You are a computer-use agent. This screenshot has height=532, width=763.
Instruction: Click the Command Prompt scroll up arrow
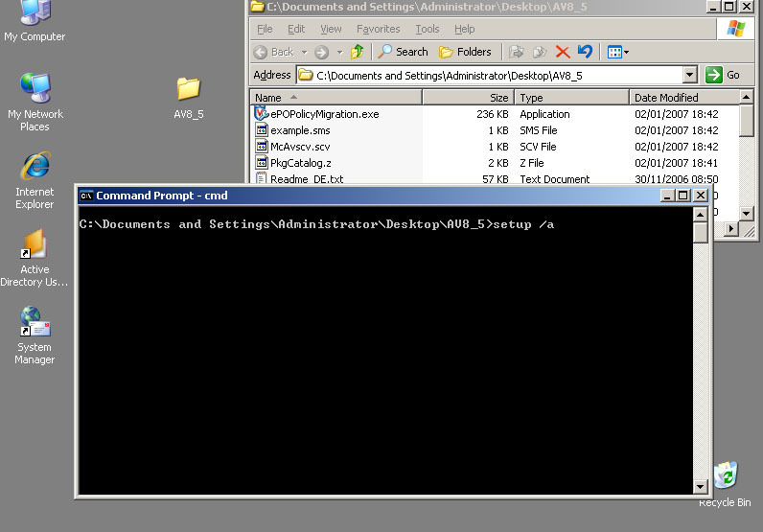point(701,214)
